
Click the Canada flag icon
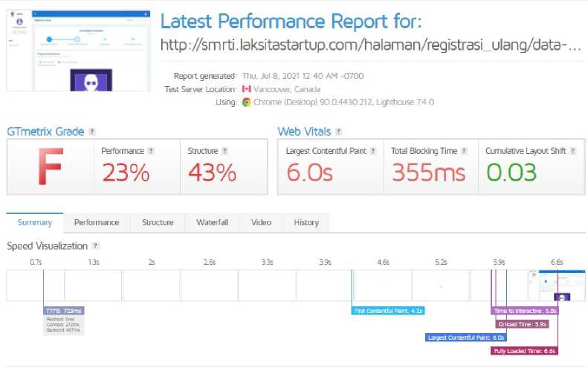[x=246, y=89]
